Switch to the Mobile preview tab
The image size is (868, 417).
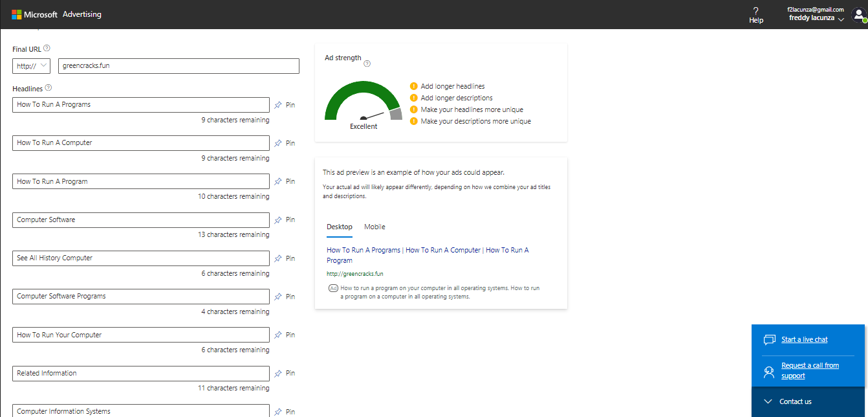[x=374, y=227]
